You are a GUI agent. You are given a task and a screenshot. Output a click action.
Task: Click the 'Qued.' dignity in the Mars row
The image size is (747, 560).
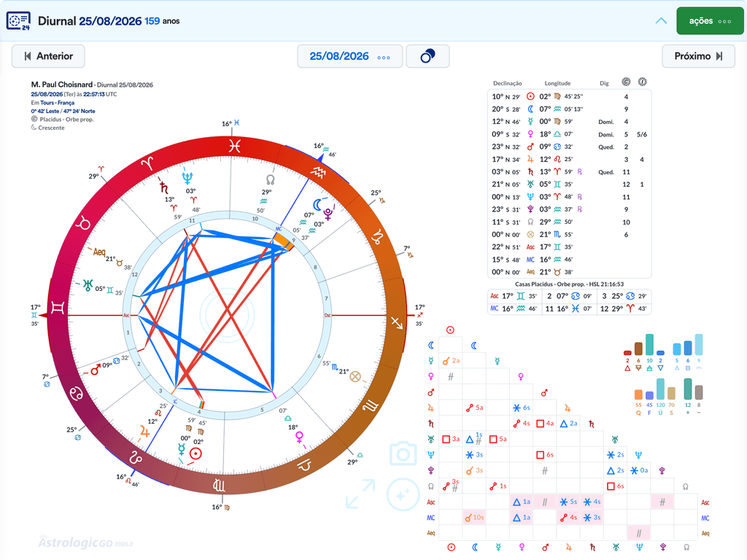click(x=606, y=147)
